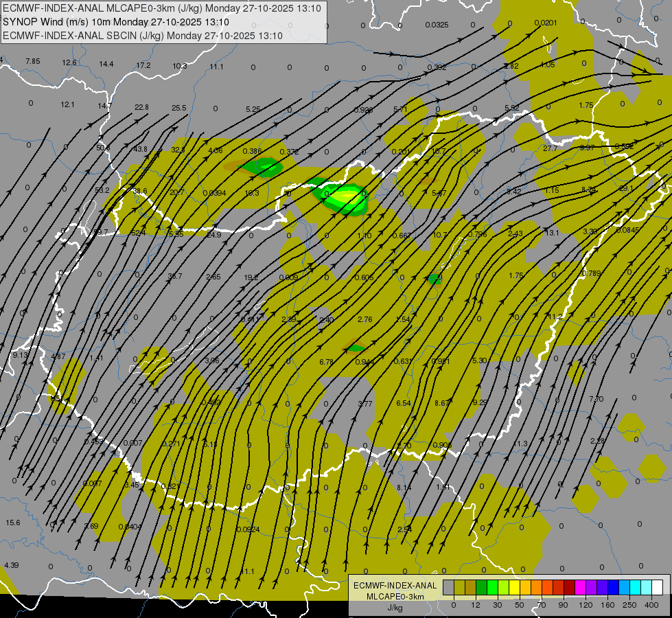
Task: Click the legend scale label 400
Action: coord(651,605)
